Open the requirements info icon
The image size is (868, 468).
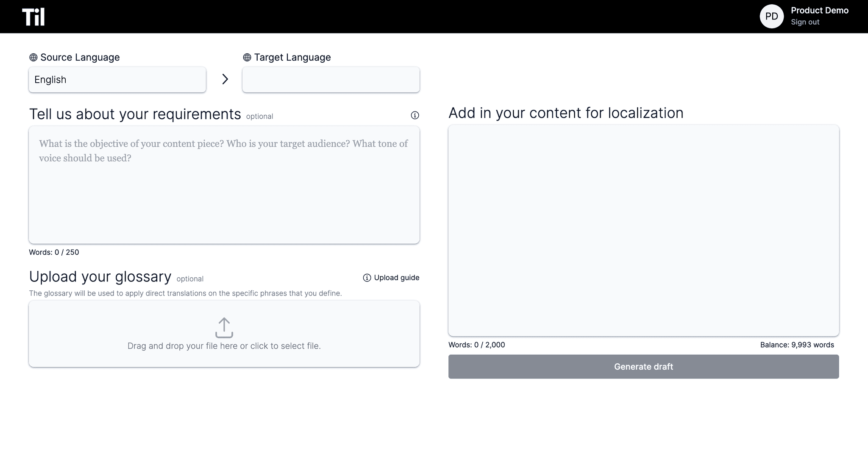click(x=415, y=115)
